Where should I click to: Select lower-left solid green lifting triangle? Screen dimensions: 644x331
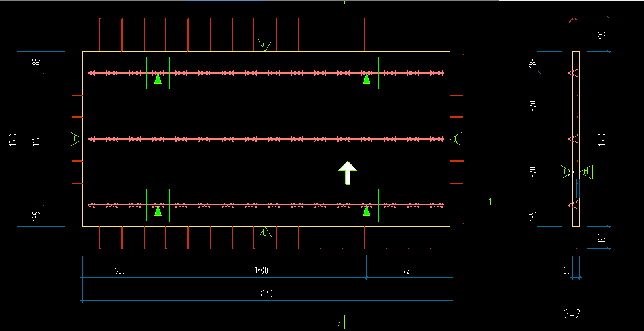(158, 210)
